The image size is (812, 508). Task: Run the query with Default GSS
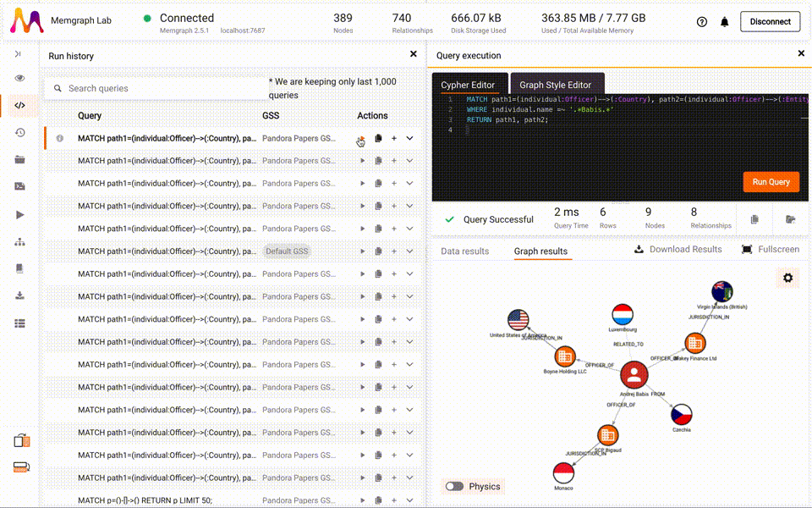[x=362, y=251]
